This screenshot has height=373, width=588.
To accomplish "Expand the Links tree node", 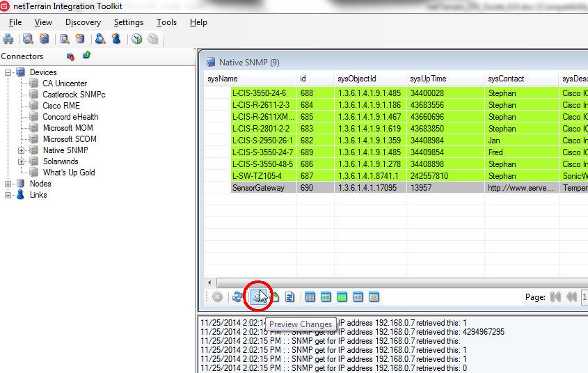I will (9, 195).
